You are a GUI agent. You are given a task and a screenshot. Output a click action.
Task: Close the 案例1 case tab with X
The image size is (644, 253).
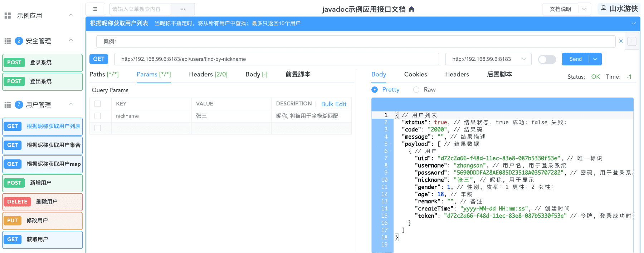tap(621, 41)
